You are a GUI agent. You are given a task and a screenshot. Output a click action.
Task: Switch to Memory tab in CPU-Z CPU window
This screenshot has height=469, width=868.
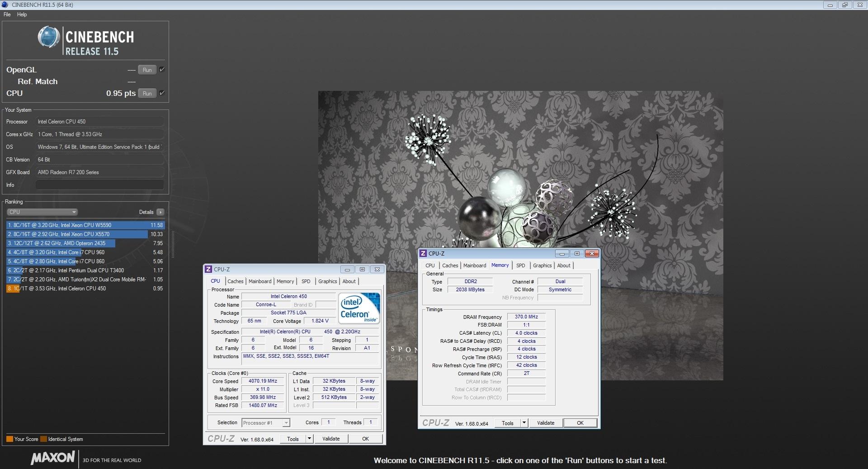coord(285,281)
